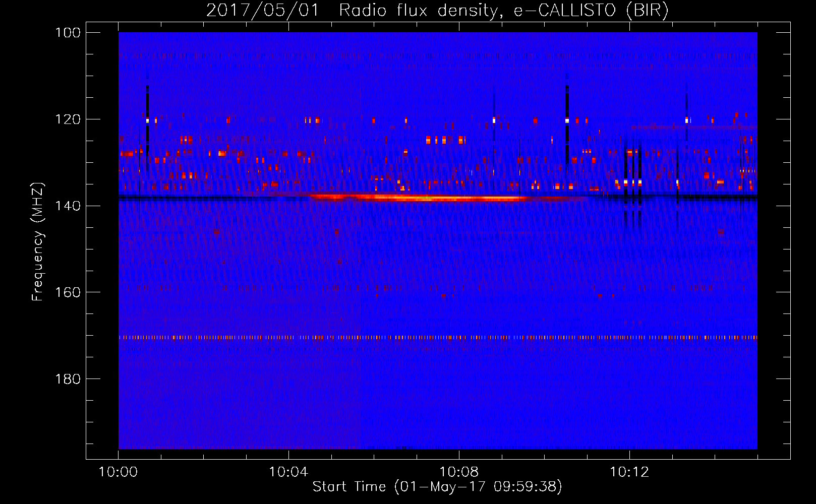Click the 10:12 time tick label
Screen dimensions: 816x504
point(629,472)
